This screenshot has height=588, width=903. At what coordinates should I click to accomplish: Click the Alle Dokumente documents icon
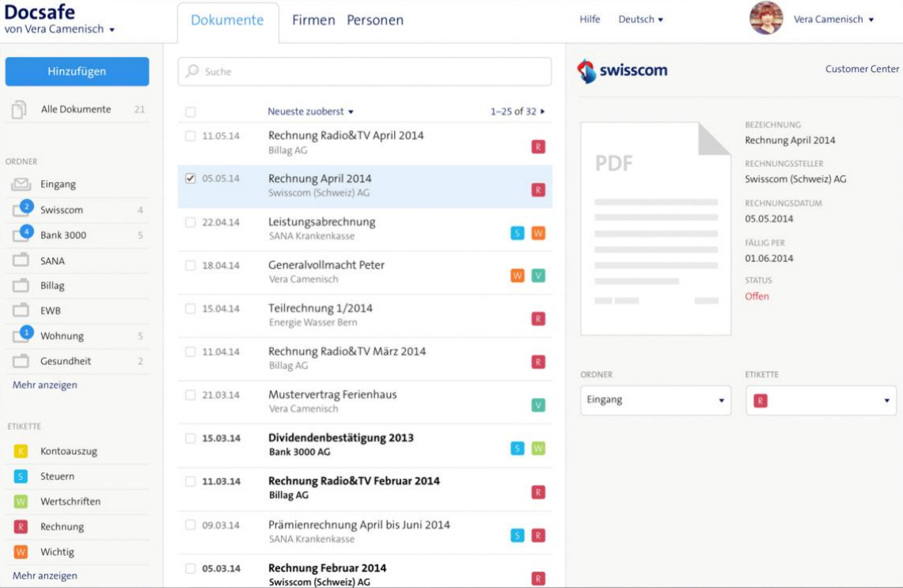point(19,109)
